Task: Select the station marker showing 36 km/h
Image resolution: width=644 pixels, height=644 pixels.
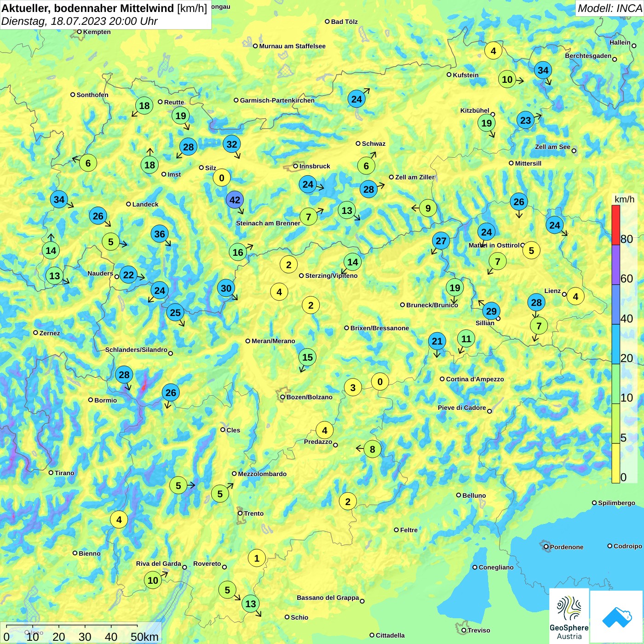Action: point(160,234)
